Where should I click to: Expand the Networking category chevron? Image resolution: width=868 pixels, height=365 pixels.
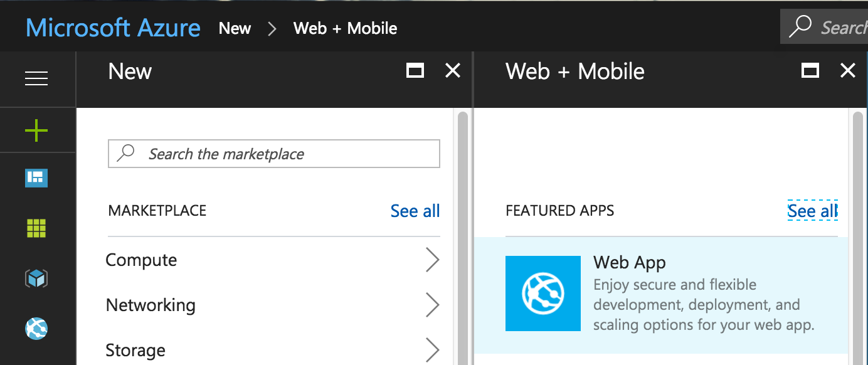click(433, 305)
